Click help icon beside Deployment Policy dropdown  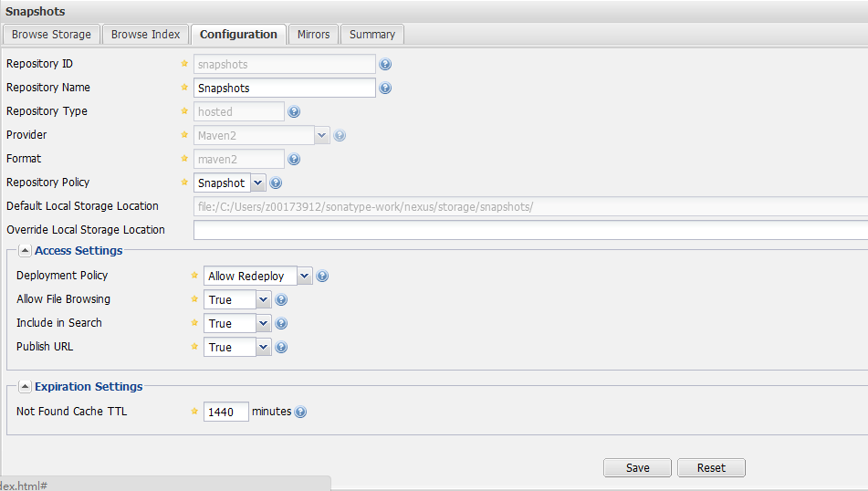322,277
